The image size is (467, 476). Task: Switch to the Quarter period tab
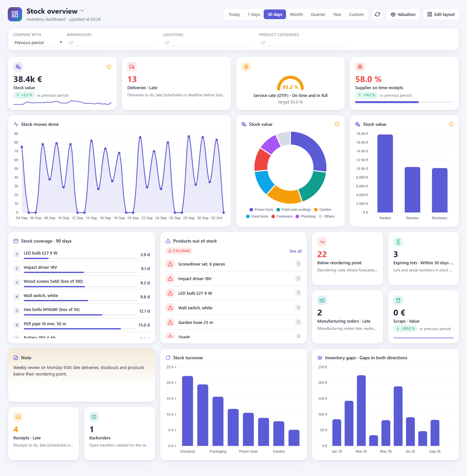tap(318, 14)
